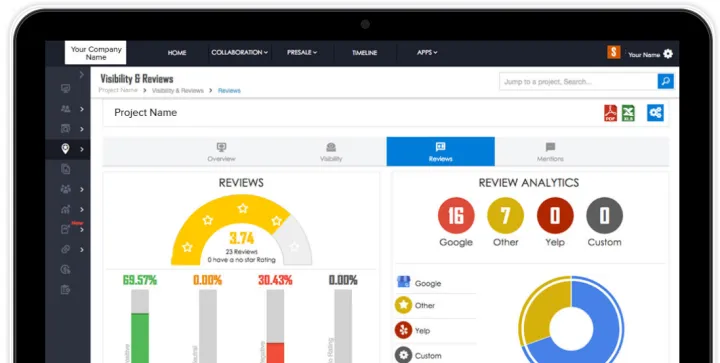Image resolution: width=720 pixels, height=363 pixels.
Task: Click the orange 0.00% neutral percentage
Action: pyautogui.click(x=208, y=280)
